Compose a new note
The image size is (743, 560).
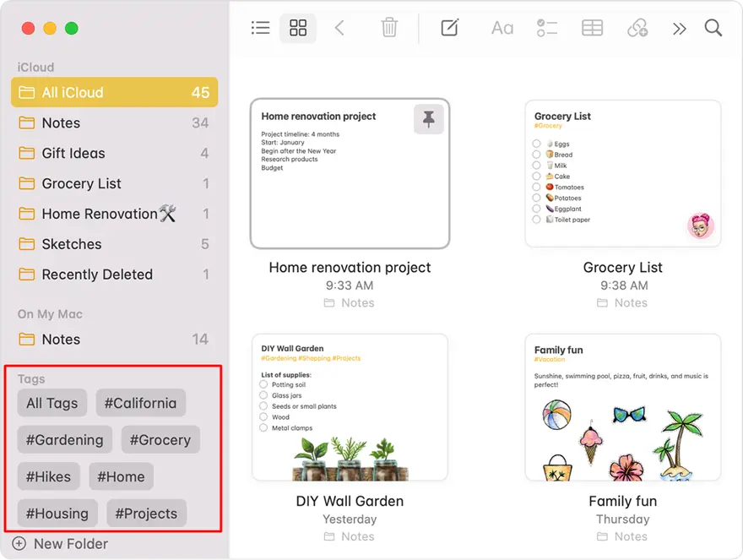pos(450,28)
